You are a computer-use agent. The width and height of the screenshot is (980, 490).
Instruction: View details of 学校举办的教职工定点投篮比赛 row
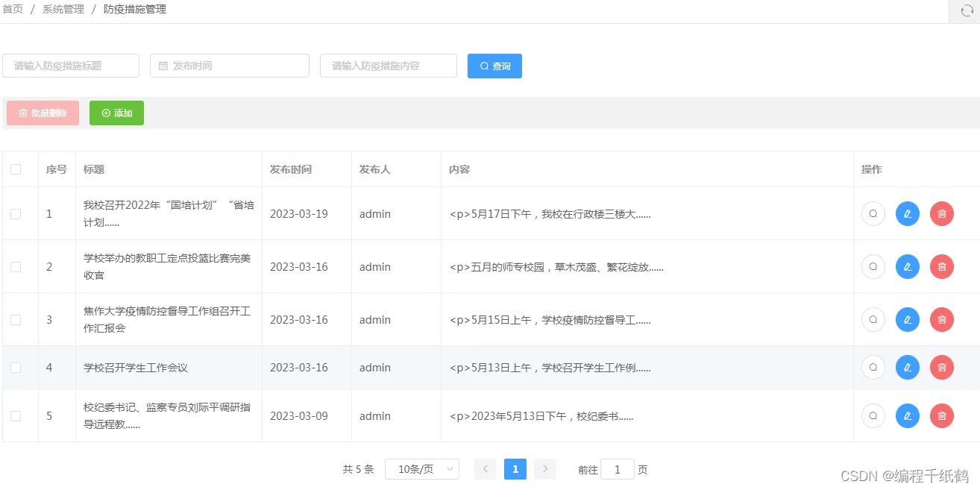tap(873, 267)
